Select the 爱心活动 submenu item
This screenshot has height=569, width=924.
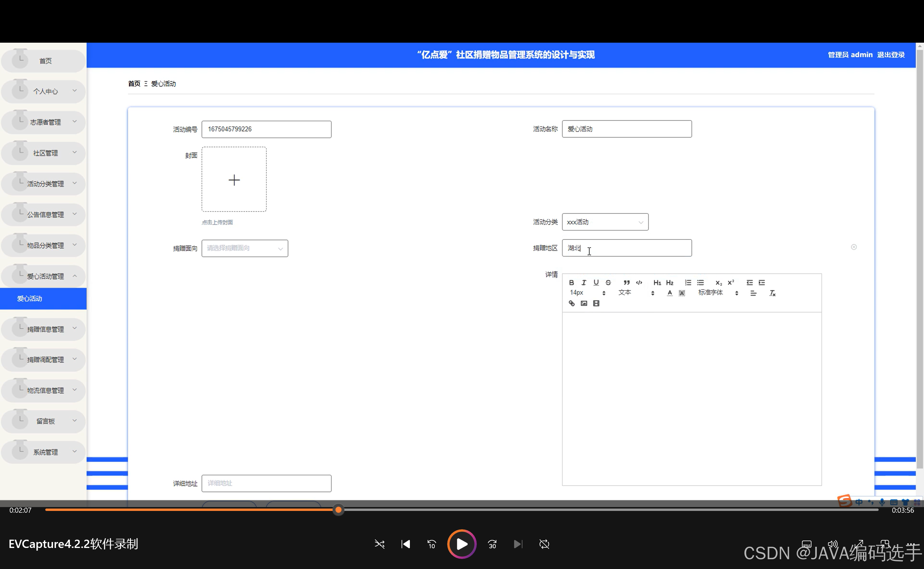43,298
